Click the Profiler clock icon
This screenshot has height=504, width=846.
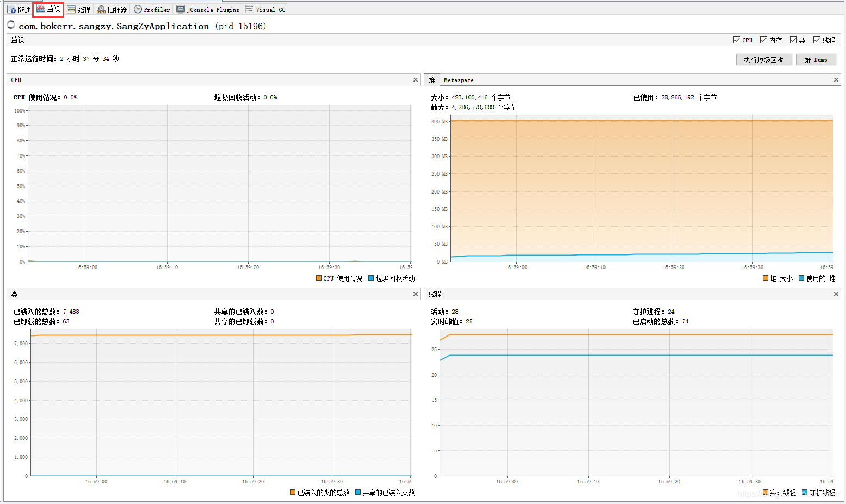[138, 9]
